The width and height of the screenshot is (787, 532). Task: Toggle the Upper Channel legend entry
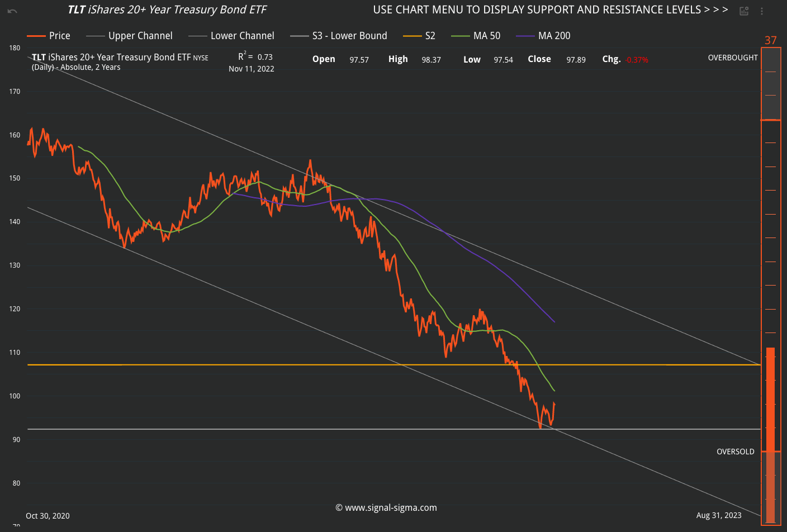click(129, 36)
